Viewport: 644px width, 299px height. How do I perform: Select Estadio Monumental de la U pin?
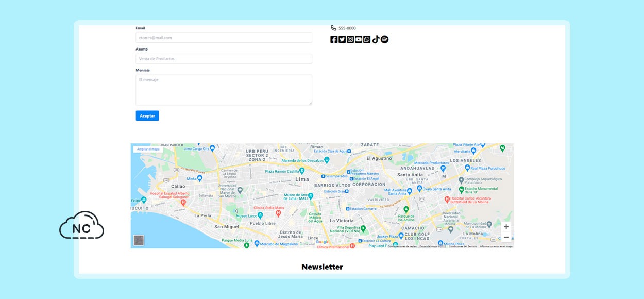[x=462, y=190]
